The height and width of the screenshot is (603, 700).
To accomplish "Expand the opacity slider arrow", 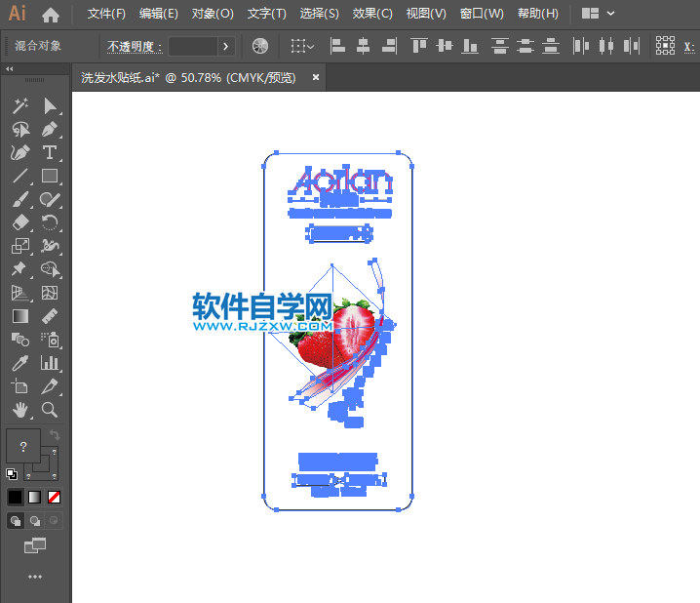I will [x=226, y=46].
